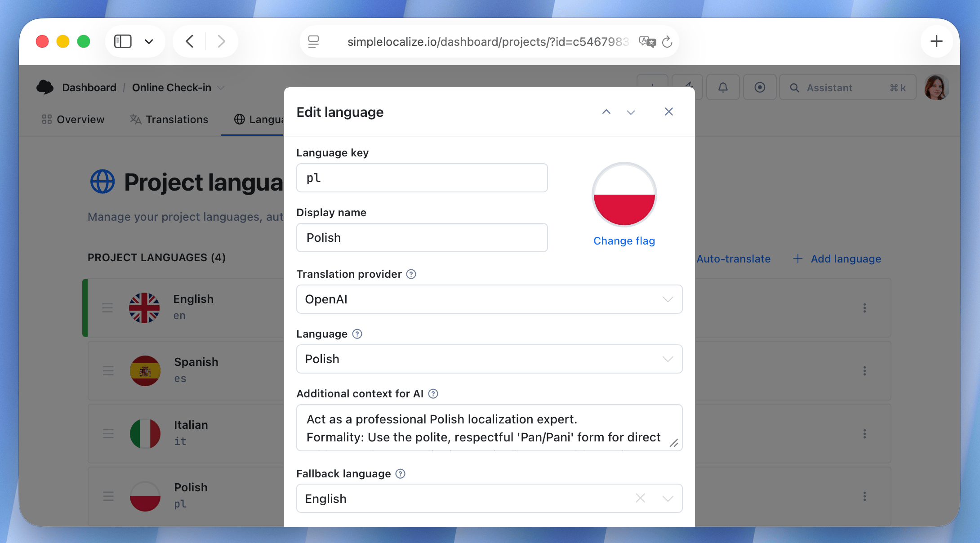Click the 'Edit language' title text
The image size is (980, 543).
(x=340, y=112)
